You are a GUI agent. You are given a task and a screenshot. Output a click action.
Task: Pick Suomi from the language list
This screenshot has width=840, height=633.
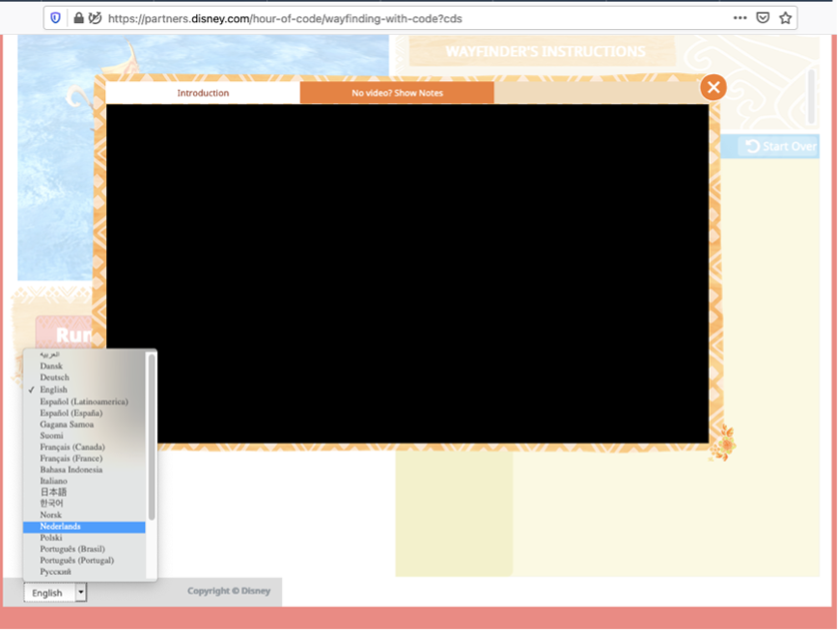(x=84, y=436)
